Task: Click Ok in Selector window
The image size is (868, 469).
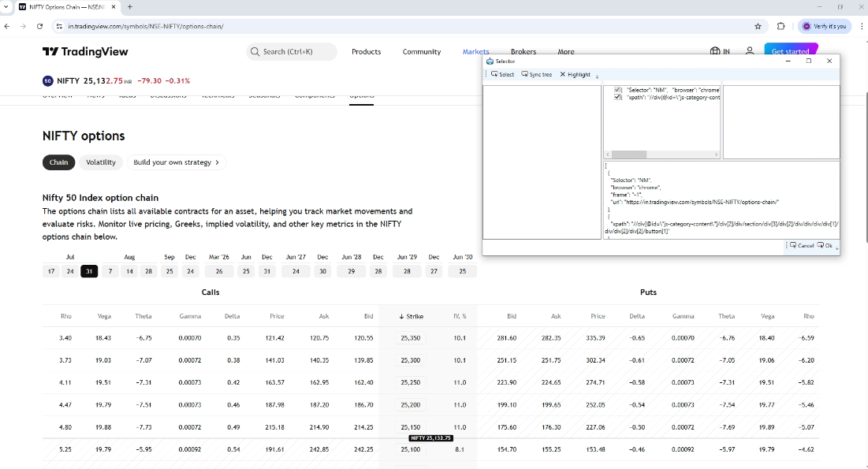Action: point(825,245)
